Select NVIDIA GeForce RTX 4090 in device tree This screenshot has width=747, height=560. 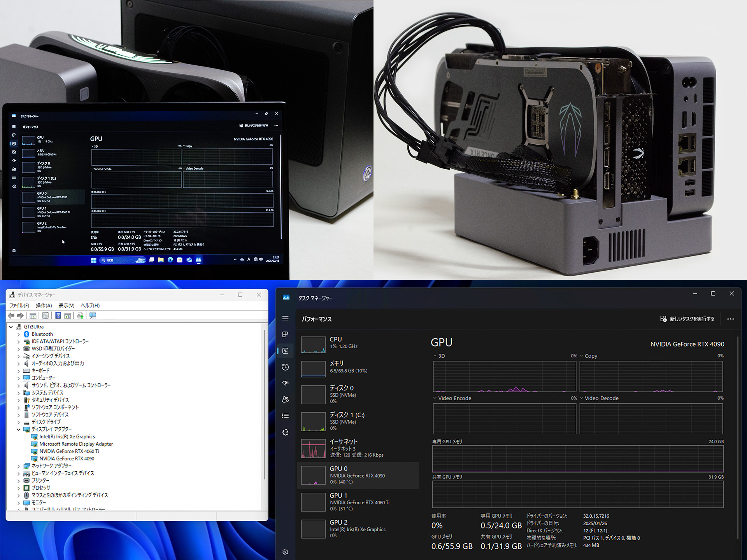[67, 459]
